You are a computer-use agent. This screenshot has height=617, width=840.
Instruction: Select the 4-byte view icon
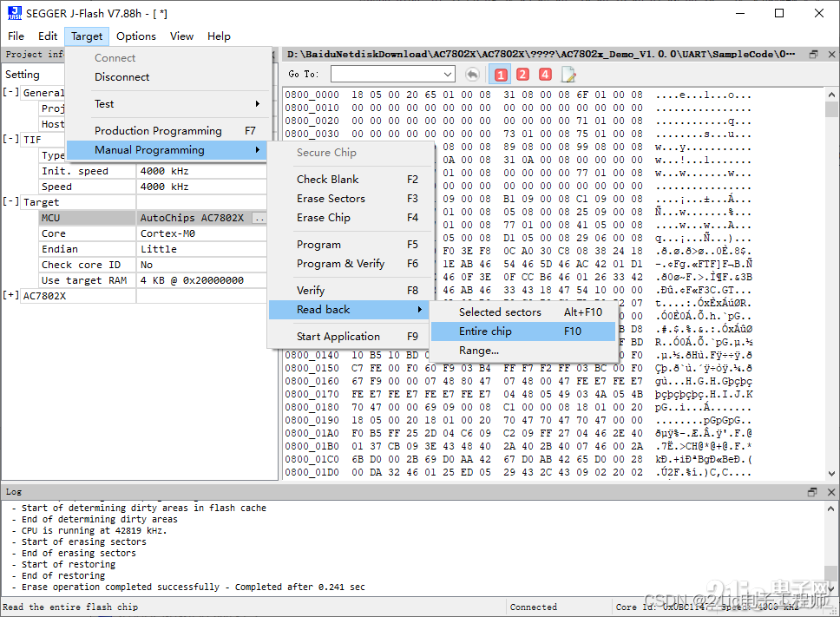545,75
